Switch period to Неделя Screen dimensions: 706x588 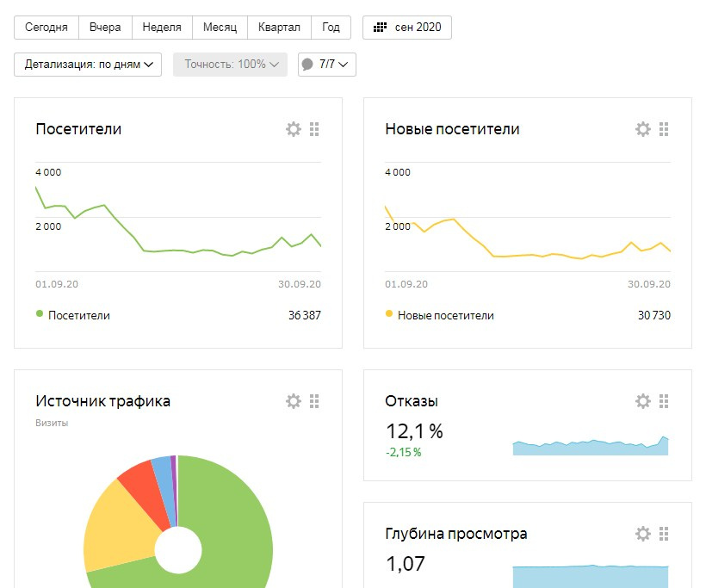click(162, 28)
